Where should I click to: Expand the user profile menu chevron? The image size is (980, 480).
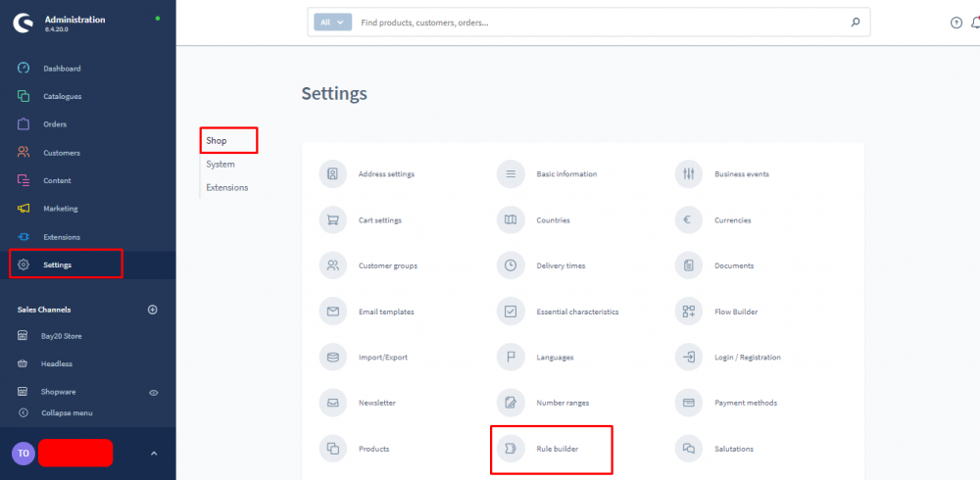153,454
